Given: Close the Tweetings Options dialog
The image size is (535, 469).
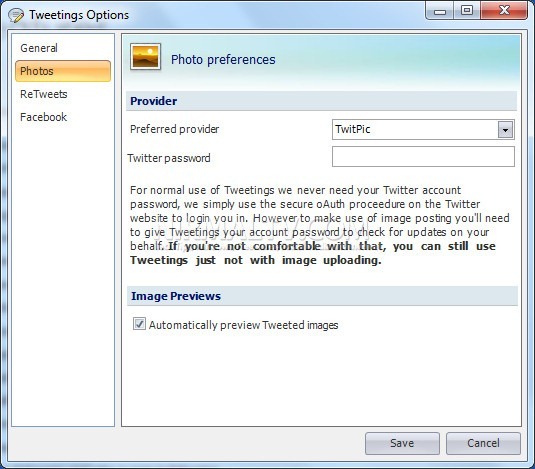Looking at the screenshot, I should coord(504,11).
